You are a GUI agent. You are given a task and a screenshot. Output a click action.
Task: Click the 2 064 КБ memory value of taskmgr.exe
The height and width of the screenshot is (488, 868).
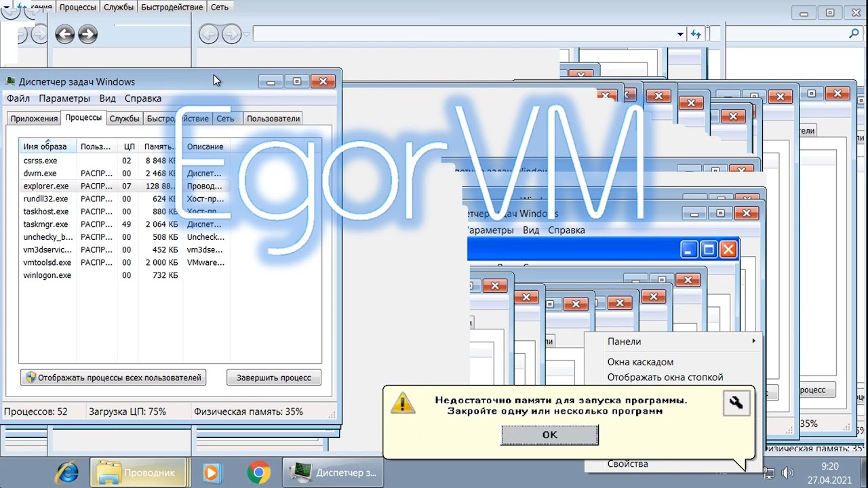tap(161, 224)
